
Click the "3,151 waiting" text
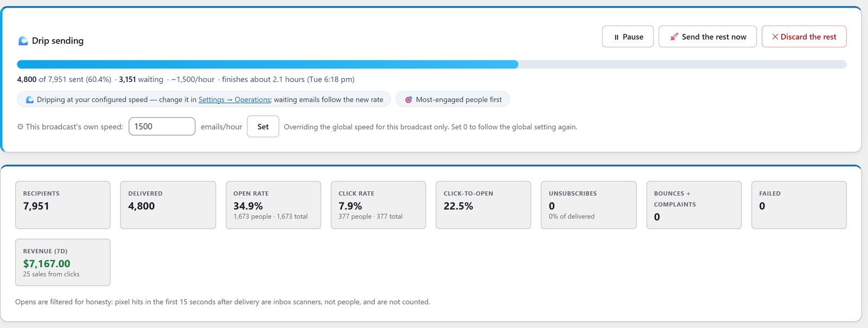pyautogui.click(x=141, y=79)
